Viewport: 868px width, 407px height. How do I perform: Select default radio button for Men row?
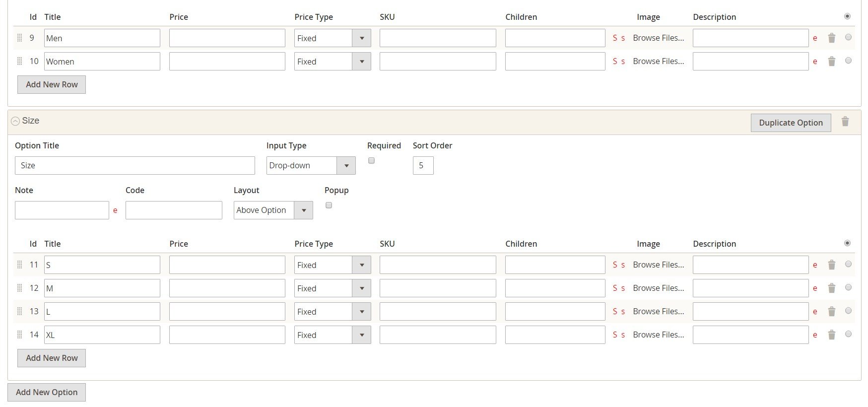(848, 37)
